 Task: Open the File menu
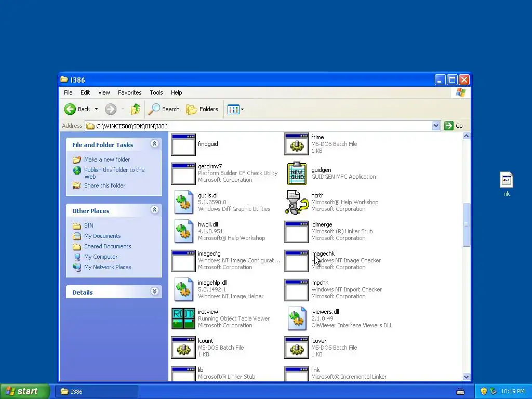point(68,92)
